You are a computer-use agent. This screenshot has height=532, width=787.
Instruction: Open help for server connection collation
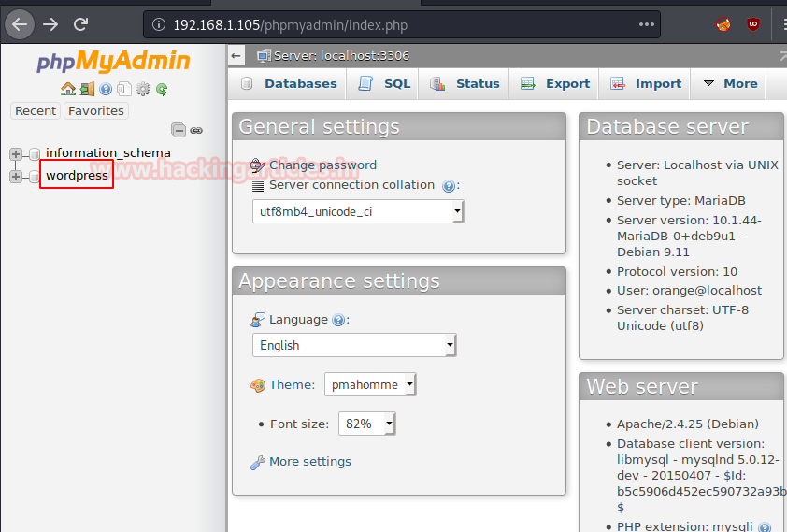coord(449,186)
